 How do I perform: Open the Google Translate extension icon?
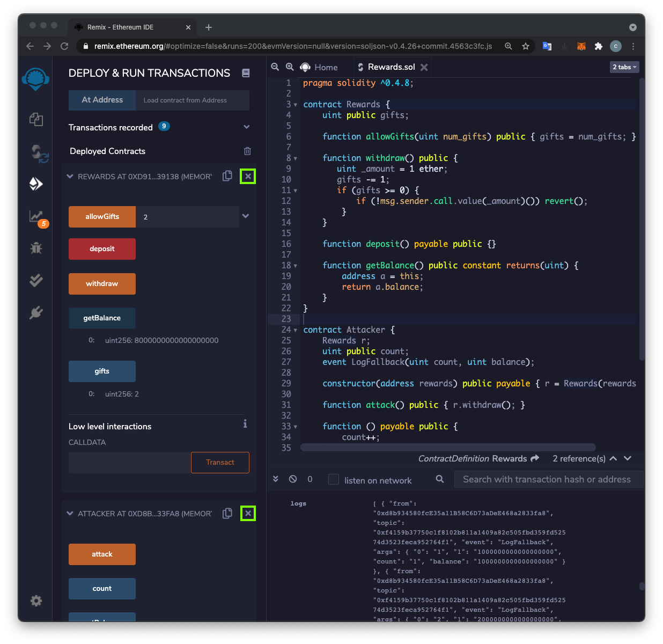click(x=547, y=46)
